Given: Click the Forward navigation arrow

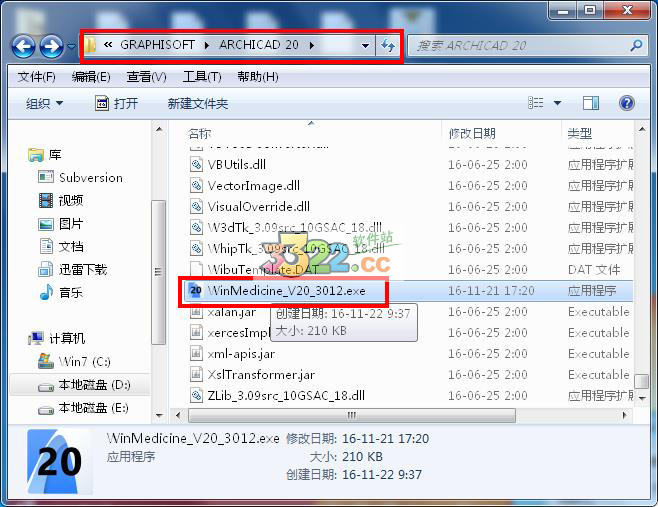Looking at the screenshot, I should [52, 46].
